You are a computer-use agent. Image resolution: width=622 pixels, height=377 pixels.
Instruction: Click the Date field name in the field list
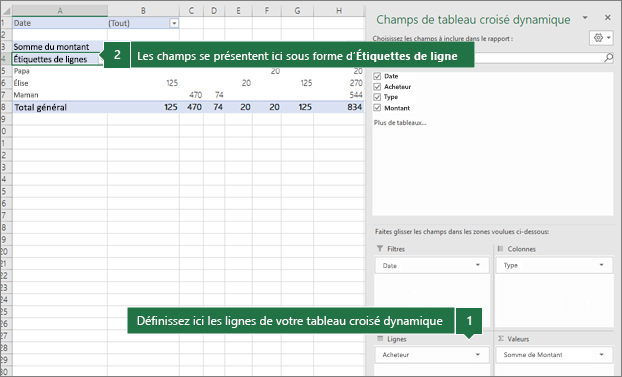(x=391, y=76)
